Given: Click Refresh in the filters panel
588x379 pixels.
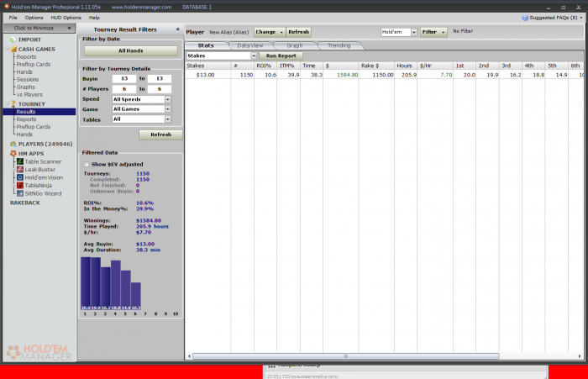Looking at the screenshot, I should tap(161, 134).
